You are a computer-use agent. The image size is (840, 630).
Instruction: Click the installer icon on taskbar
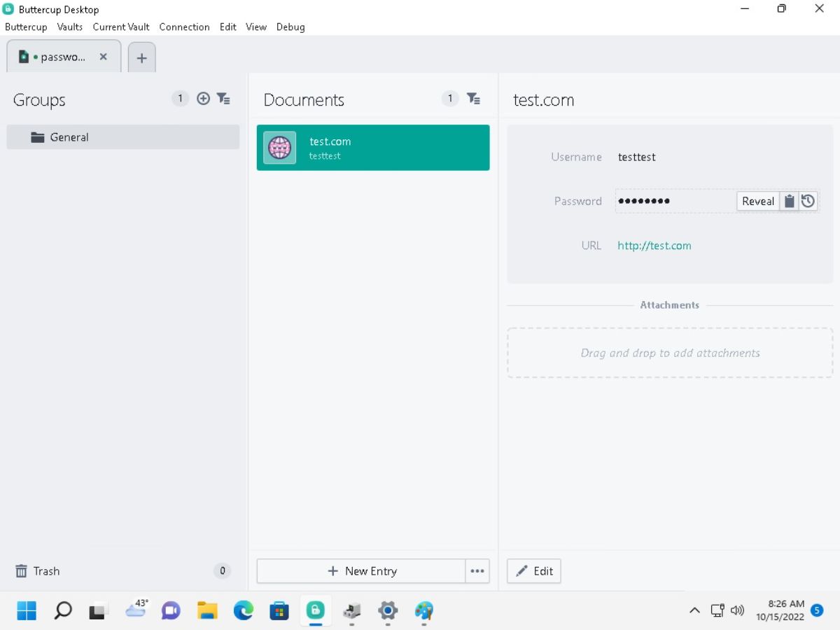point(351,610)
